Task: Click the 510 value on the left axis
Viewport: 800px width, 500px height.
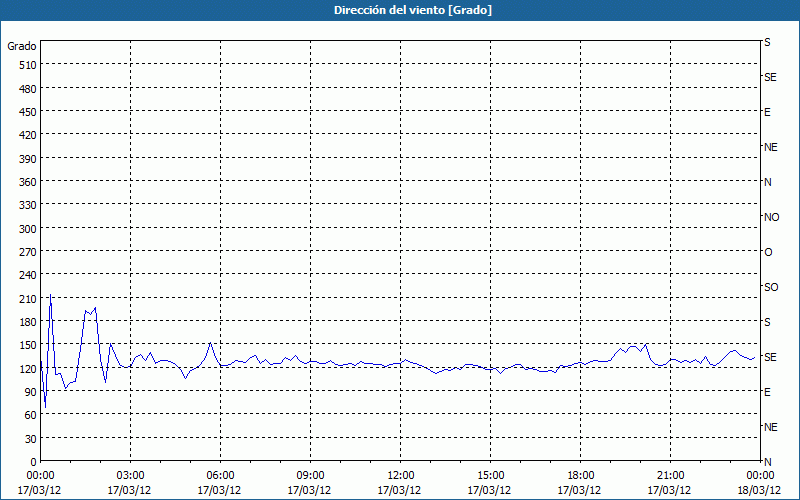Action: (x=28, y=65)
